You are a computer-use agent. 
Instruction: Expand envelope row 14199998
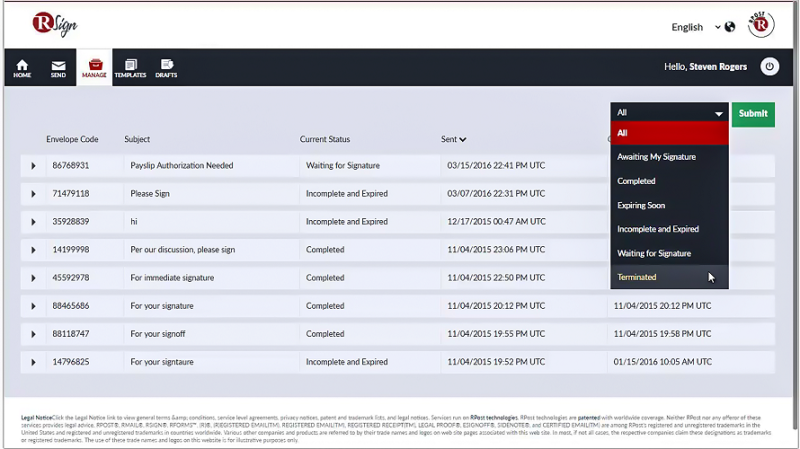click(33, 250)
